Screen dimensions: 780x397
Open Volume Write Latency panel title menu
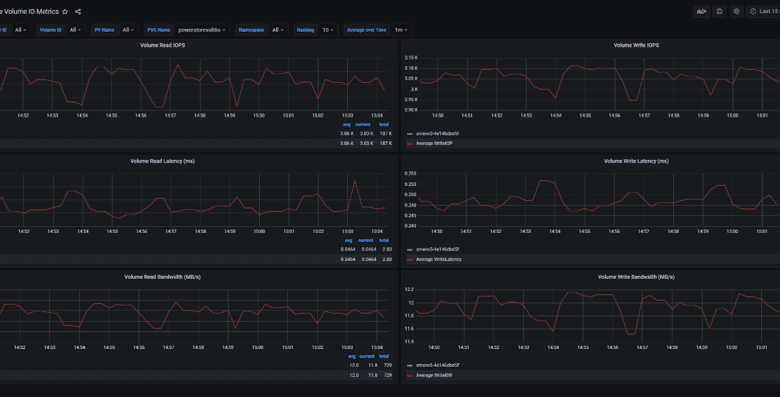[x=636, y=161]
